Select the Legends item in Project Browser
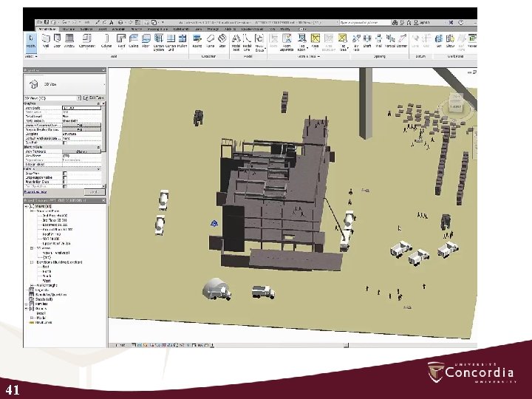This screenshot has width=532, height=399. tap(41, 290)
